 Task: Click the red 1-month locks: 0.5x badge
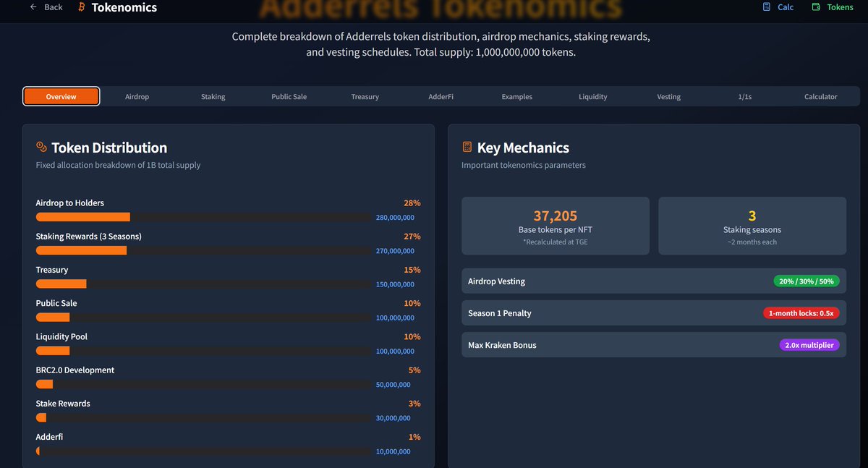click(x=801, y=312)
